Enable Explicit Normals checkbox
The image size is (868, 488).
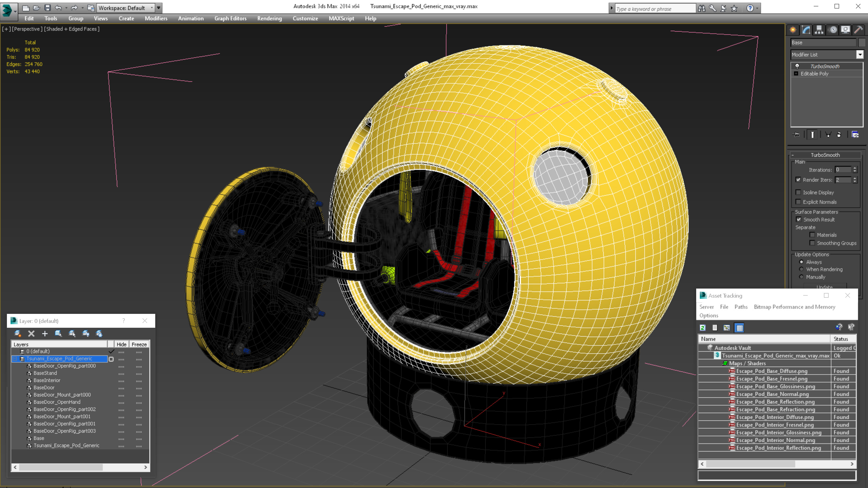[798, 202]
